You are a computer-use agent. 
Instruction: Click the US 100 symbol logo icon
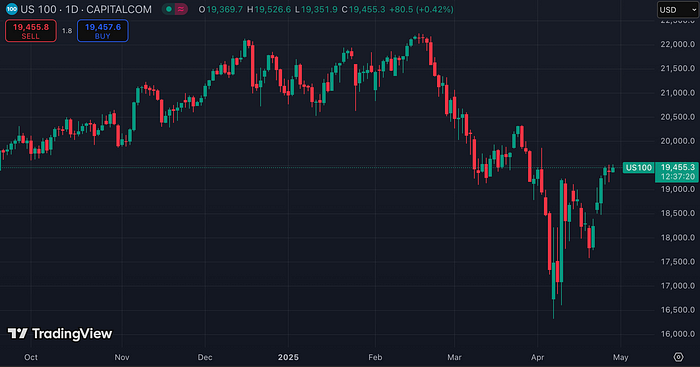coord(12,9)
